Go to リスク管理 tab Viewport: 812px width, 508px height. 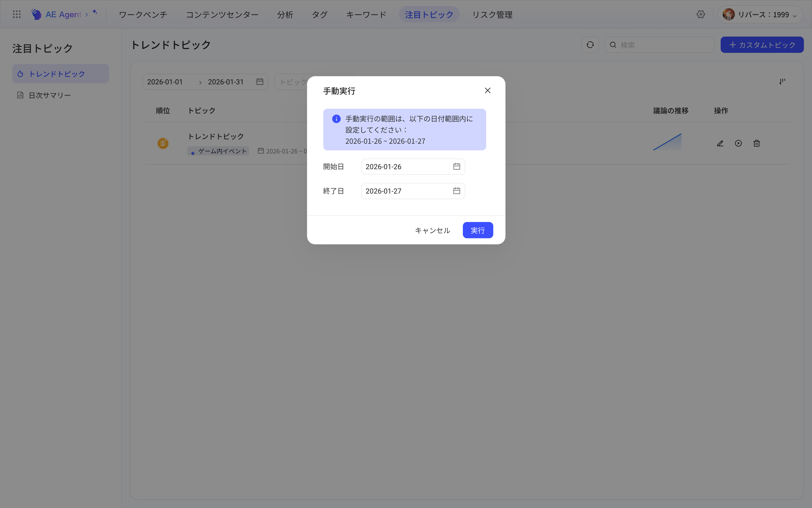pyautogui.click(x=492, y=14)
